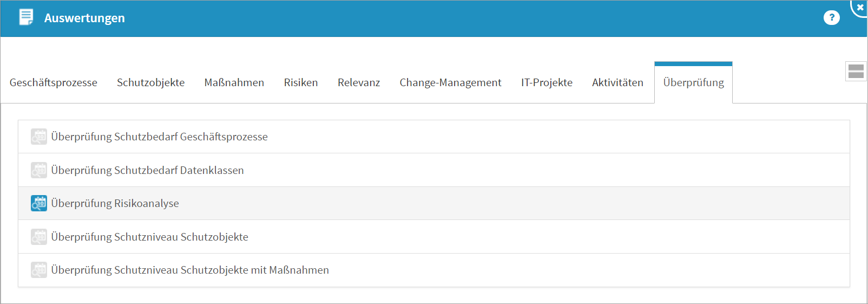Viewport: 868px width, 304px height.
Task: Switch to the Geschäftsprozesse tab
Action: pyautogui.click(x=54, y=82)
